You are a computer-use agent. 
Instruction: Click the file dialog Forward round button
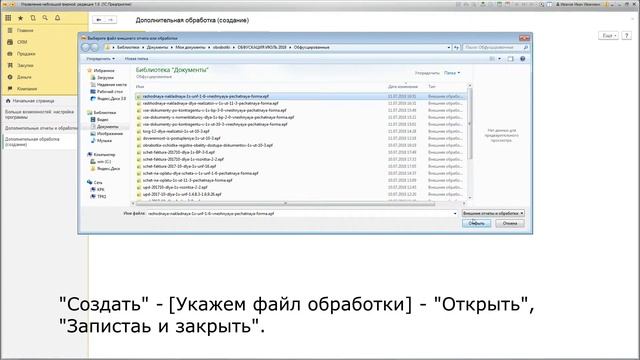[94, 47]
